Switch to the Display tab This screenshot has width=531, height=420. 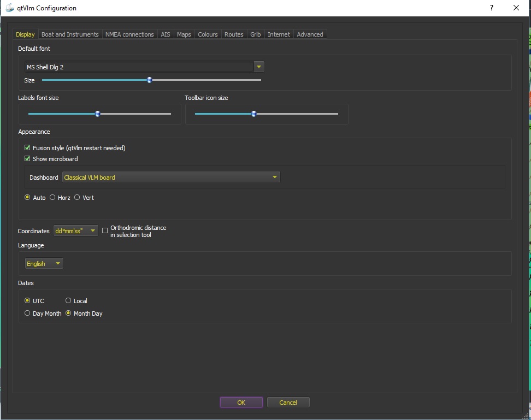tap(25, 34)
